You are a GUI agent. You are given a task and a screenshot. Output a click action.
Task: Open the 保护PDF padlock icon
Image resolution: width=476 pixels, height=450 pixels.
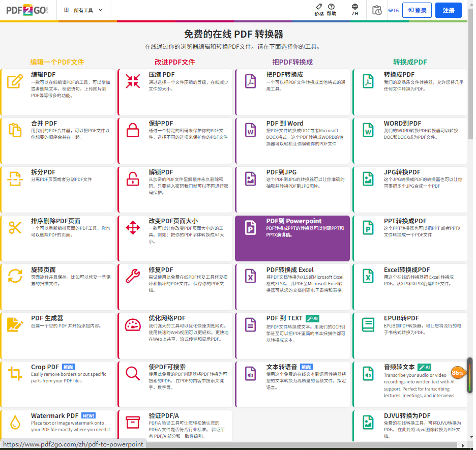click(x=133, y=130)
